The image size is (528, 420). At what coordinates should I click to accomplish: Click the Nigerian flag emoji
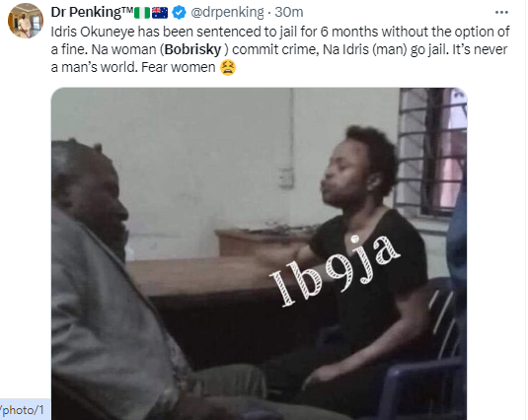point(142,13)
